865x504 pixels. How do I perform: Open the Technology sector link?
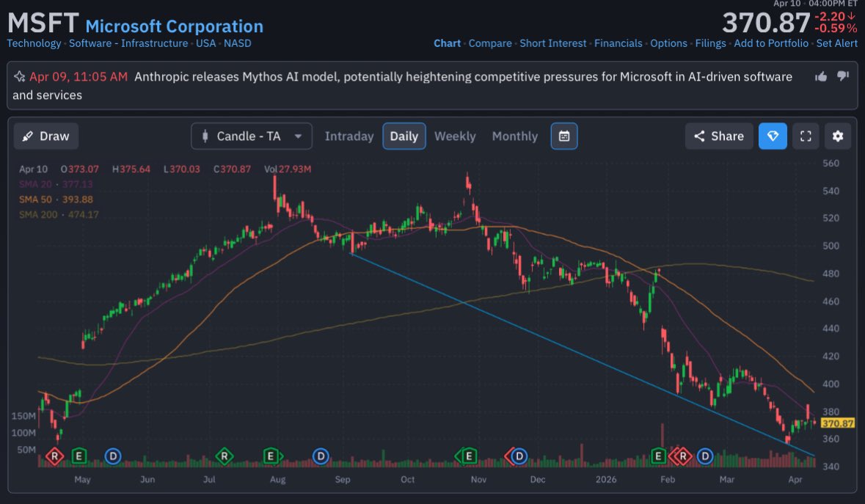(x=34, y=43)
